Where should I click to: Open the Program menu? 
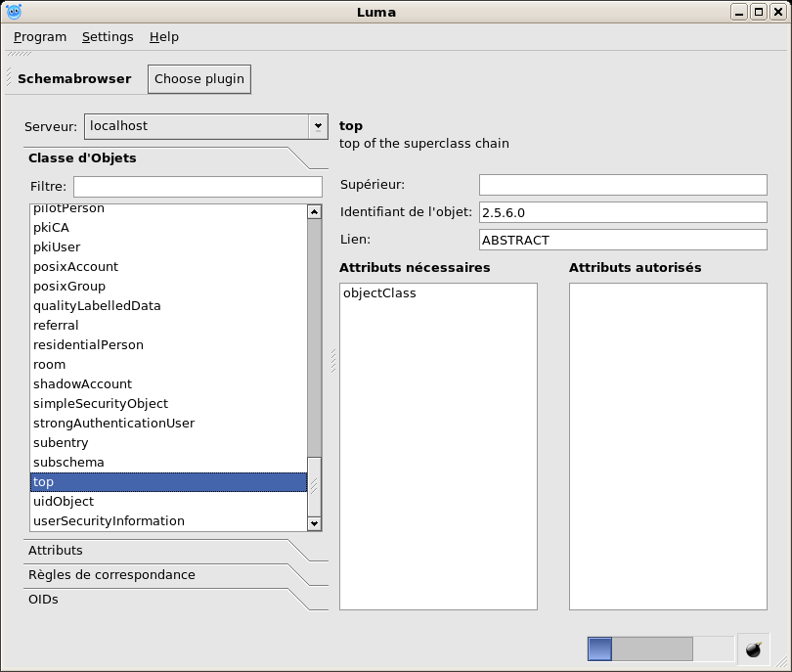pyautogui.click(x=40, y=37)
